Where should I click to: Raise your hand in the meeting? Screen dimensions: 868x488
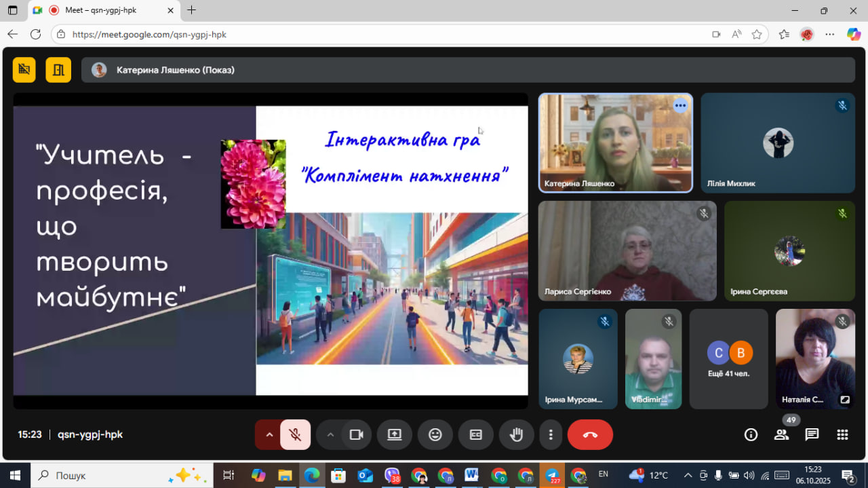click(x=516, y=435)
